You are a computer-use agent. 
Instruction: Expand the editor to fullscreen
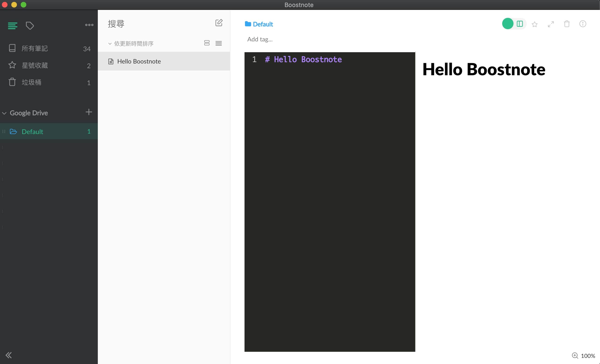click(x=551, y=24)
